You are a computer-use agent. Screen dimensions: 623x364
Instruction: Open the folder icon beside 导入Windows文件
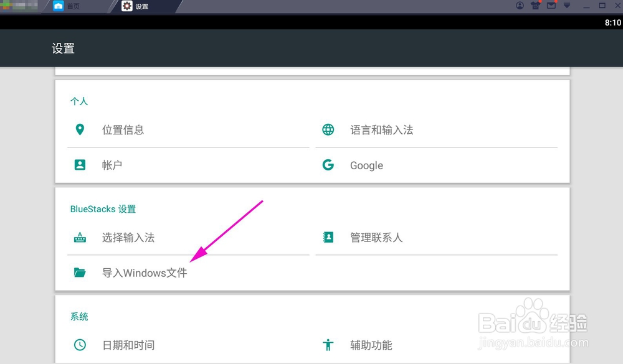point(80,273)
